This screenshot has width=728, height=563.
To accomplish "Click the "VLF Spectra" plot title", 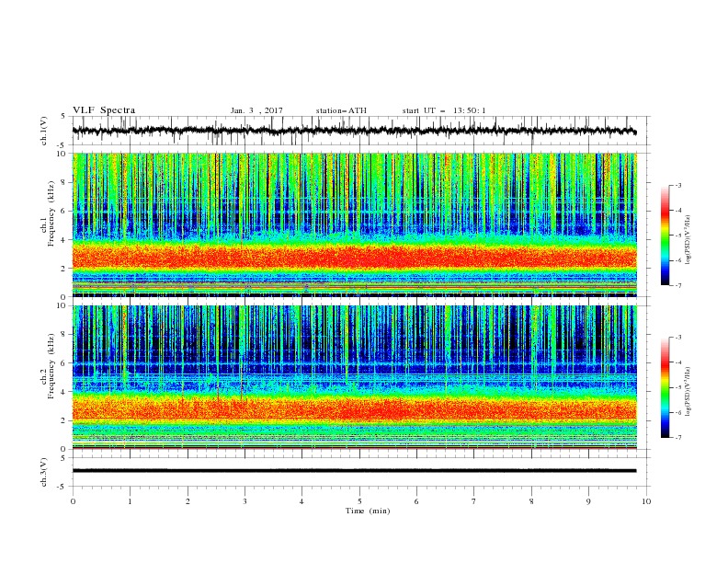I will coord(104,110).
